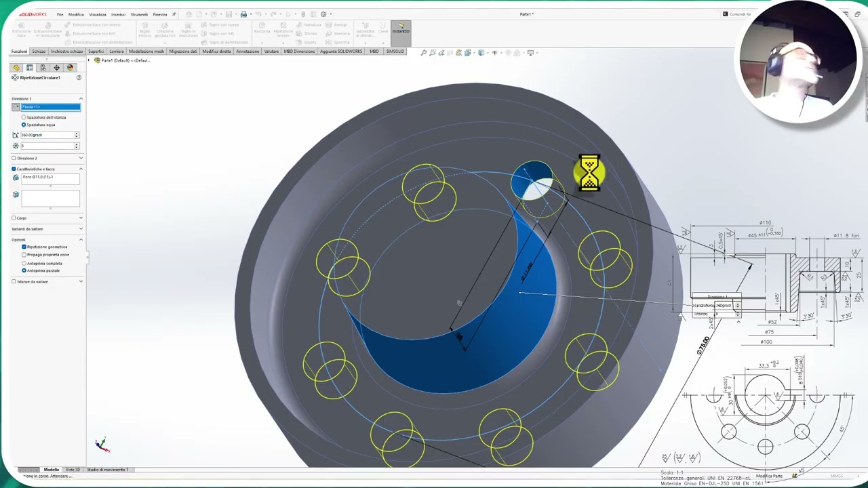Click the Zoom to area icon
The image size is (868, 488).
point(433,53)
